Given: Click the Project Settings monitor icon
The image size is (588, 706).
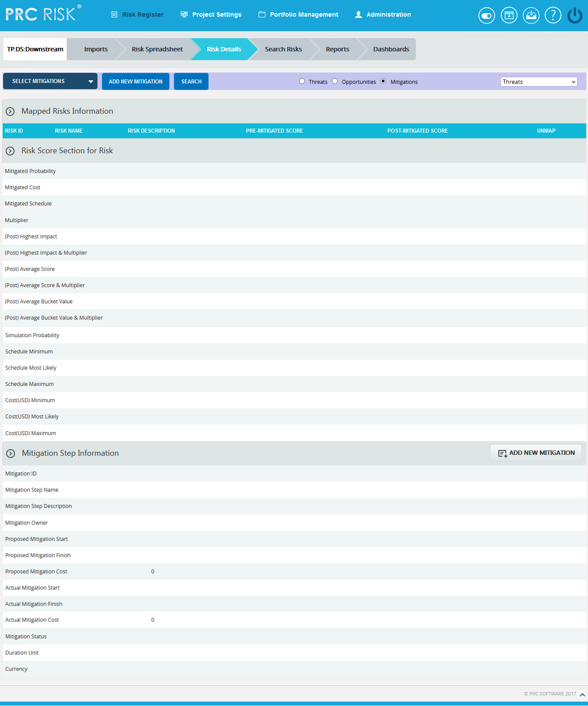Looking at the screenshot, I should (x=184, y=14).
